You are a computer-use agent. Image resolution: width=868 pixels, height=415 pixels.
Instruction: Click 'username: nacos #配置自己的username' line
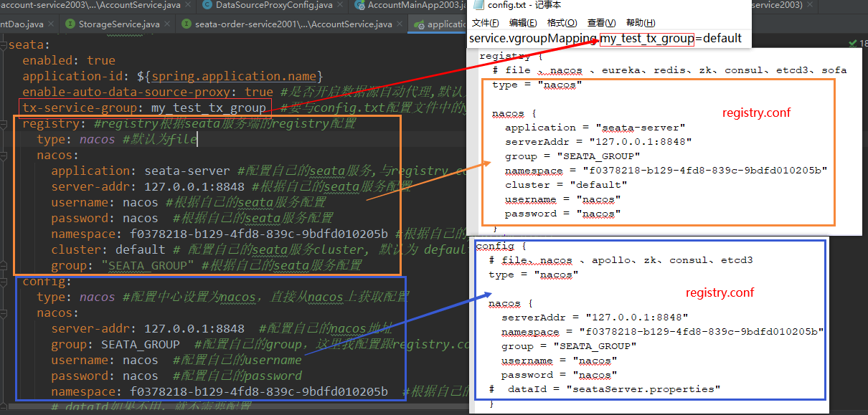[176, 360]
